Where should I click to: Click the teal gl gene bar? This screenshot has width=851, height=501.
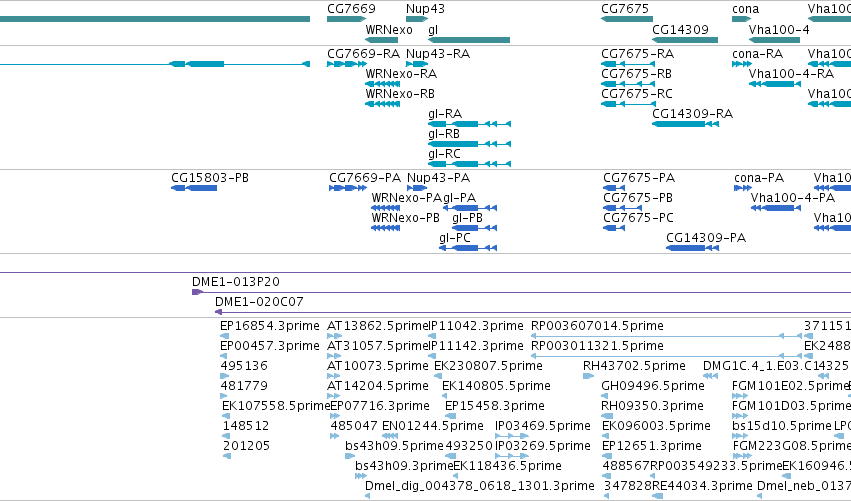tap(469, 40)
